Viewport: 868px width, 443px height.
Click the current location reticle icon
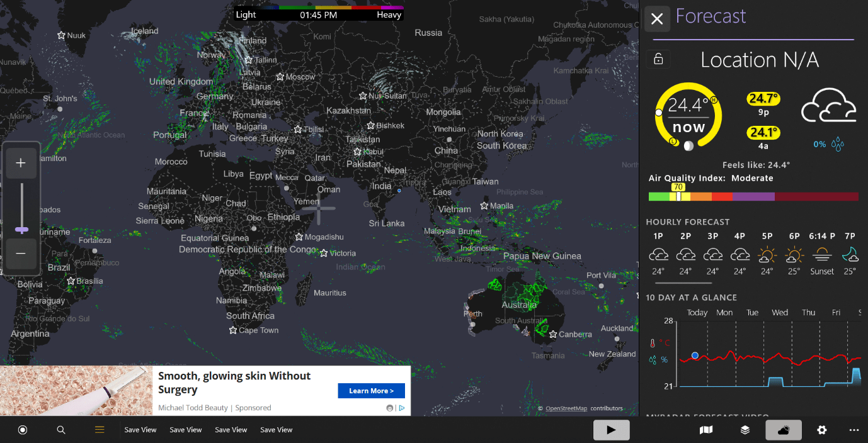tap(23, 430)
